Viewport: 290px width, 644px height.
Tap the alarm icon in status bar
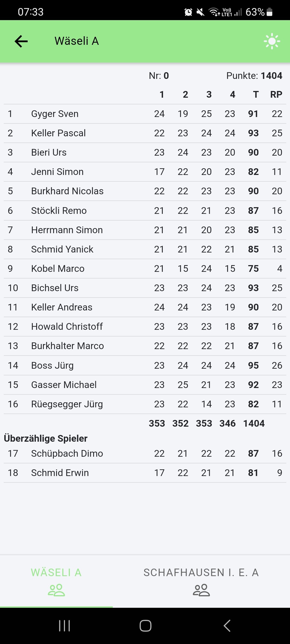tap(188, 12)
